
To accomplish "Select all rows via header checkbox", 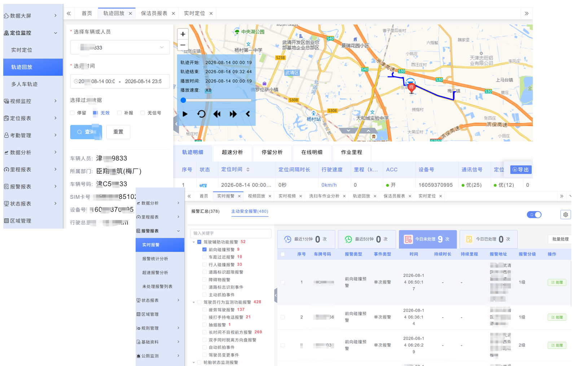I will point(283,254).
